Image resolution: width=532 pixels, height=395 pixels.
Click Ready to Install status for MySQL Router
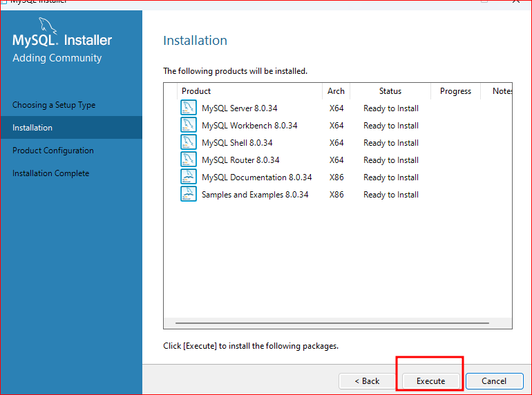(391, 160)
